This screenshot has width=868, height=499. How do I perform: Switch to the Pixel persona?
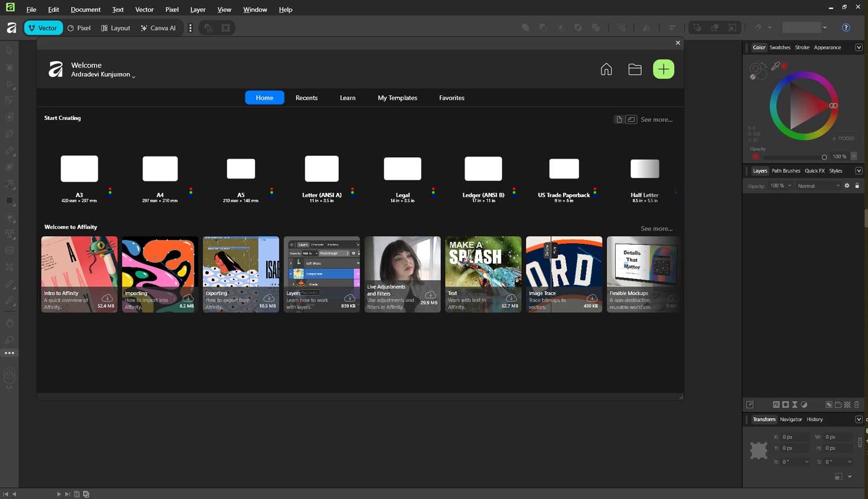pos(80,28)
